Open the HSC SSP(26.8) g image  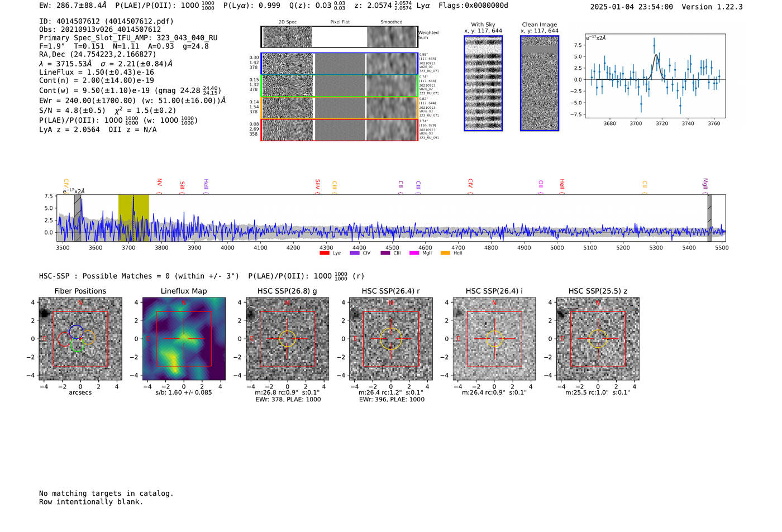tap(287, 338)
